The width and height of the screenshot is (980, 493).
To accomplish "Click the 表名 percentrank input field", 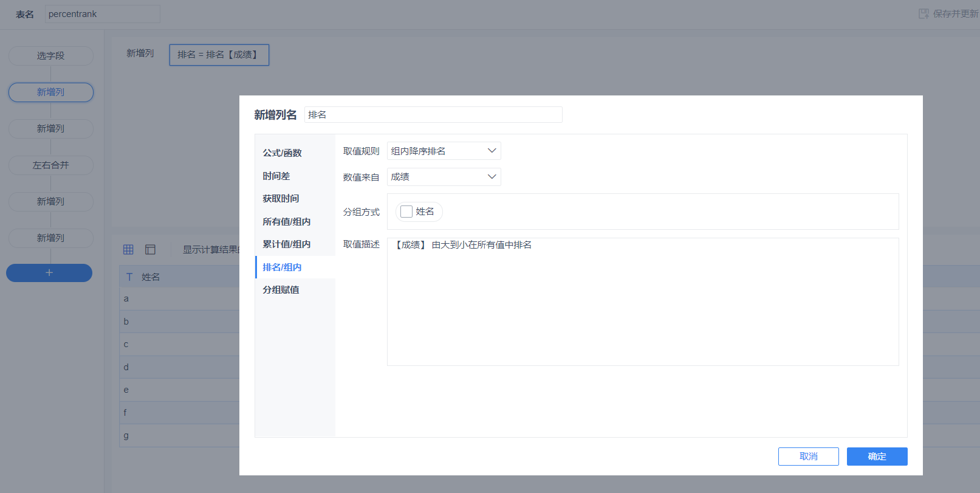I will click(103, 14).
